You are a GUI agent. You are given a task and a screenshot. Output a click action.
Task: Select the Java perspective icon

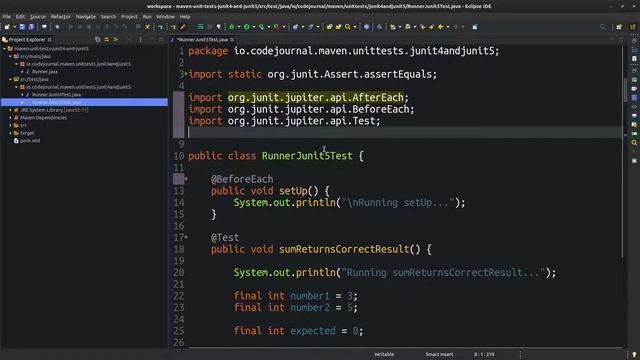pyautogui.click(x=633, y=27)
